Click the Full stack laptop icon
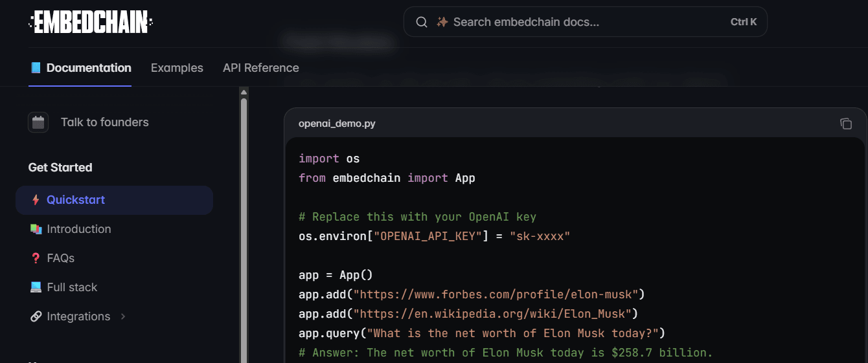The height and width of the screenshot is (363, 868). click(36, 287)
